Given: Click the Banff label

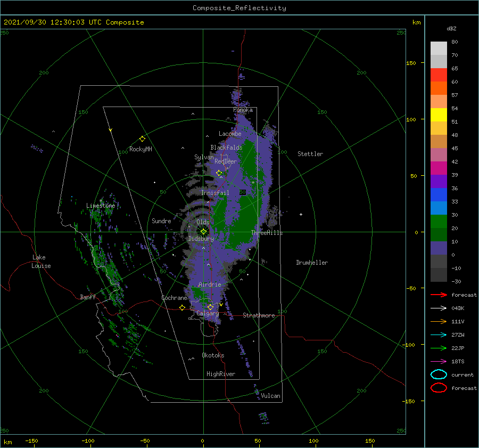Looking at the screenshot, I should point(88,297).
